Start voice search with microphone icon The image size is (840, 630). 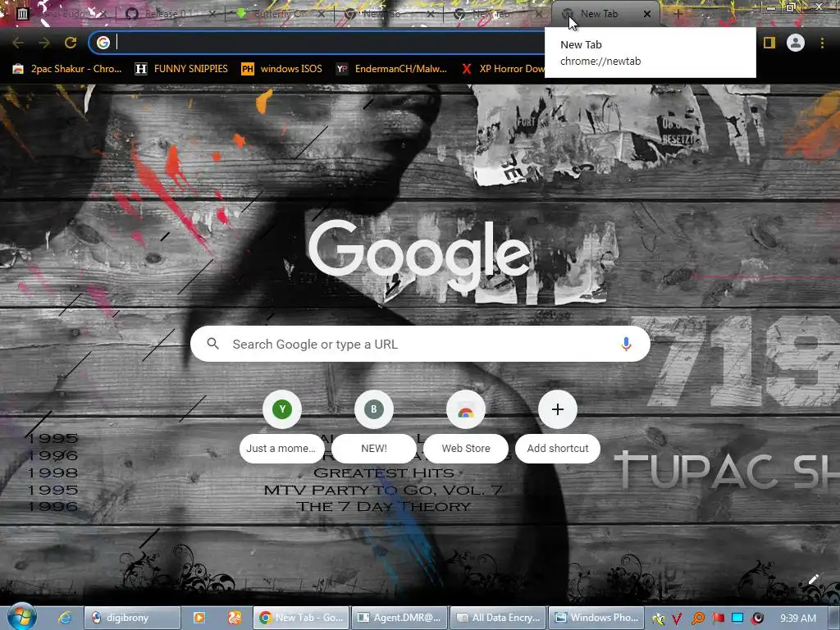(x=626, y=344)
